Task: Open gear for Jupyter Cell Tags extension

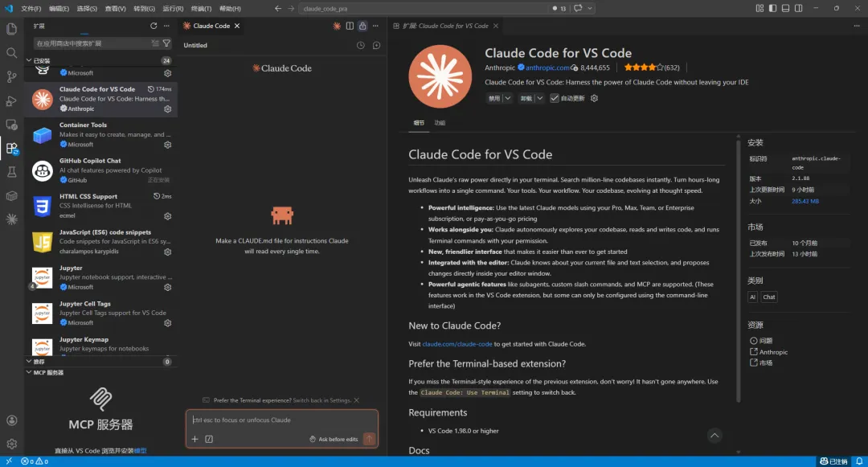Action: click(168, 323)
